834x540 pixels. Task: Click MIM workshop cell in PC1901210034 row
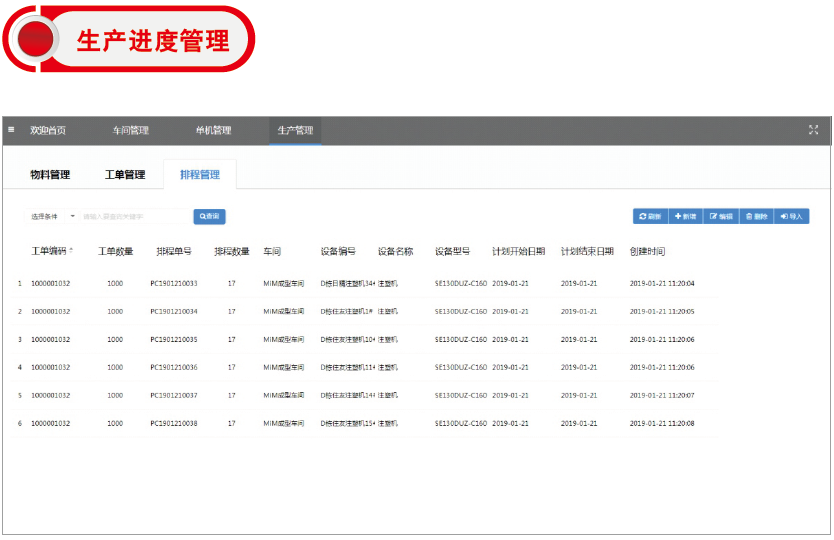coord(283,312)
